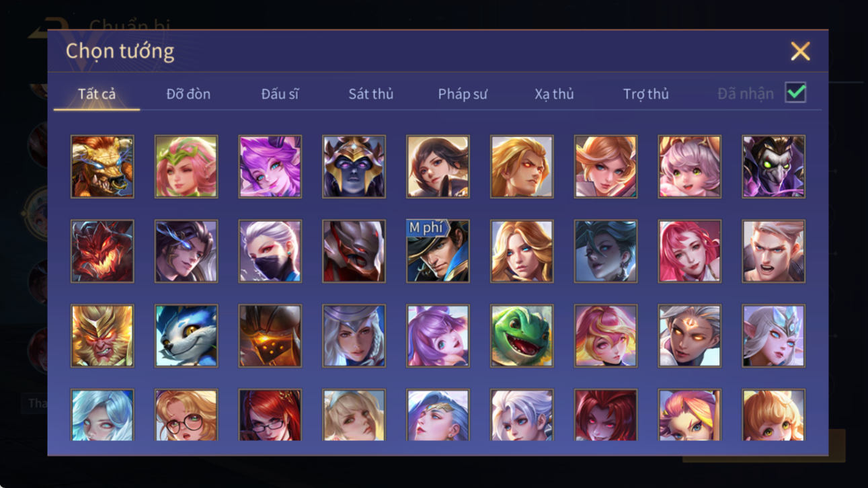This screenshot has width=868, height=488.
Task: Filter heroes by 'Xạ thủ' tab
Action: [x=554, y=94]
